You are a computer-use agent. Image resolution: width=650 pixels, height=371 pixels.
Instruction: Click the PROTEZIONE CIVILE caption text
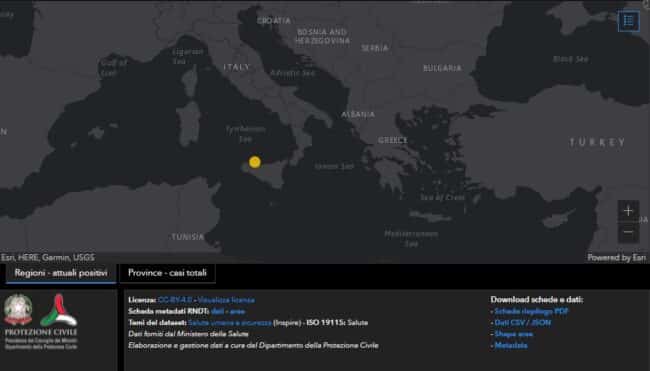[41, 332]
